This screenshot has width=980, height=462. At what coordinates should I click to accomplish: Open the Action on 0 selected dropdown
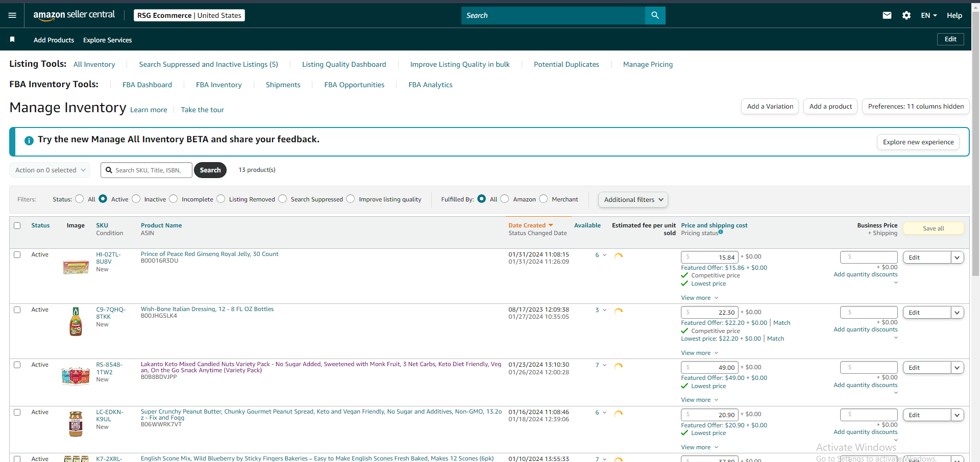(x=50, y=170)
